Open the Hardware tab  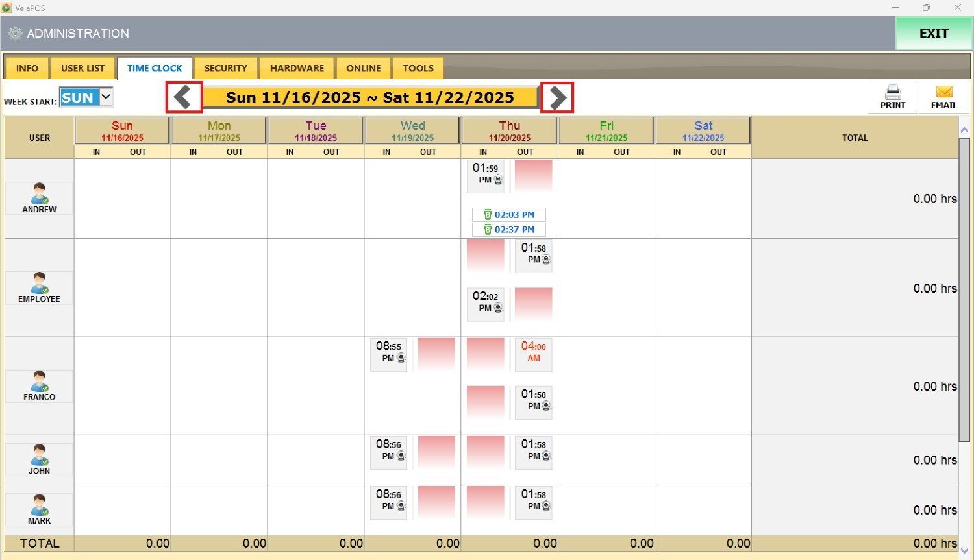click(297, 68)
